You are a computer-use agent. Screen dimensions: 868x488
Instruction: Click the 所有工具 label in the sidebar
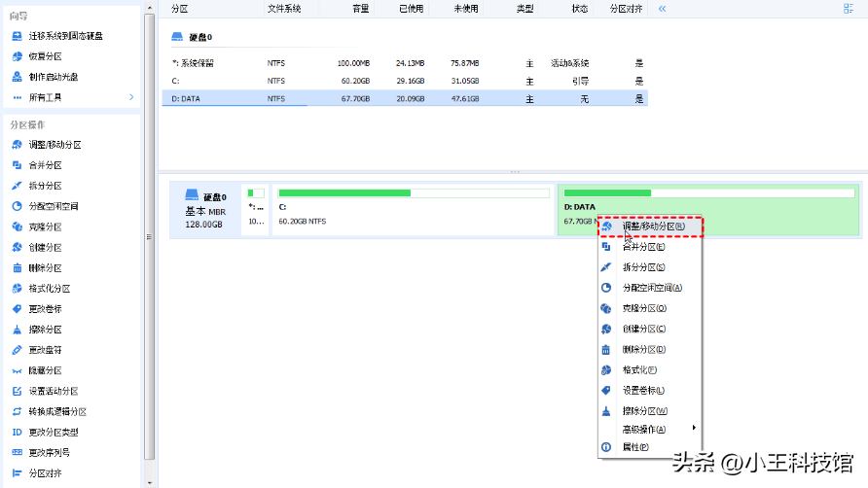(x=45, y=97)
